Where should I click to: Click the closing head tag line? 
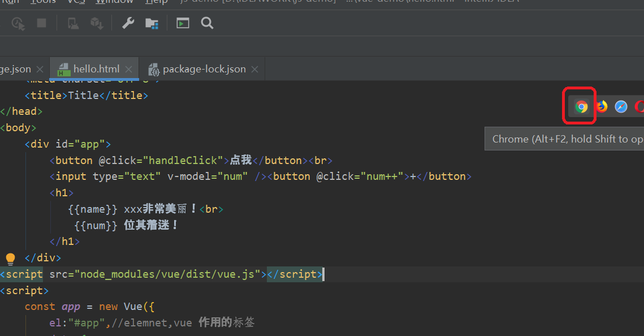coord(21,111)
